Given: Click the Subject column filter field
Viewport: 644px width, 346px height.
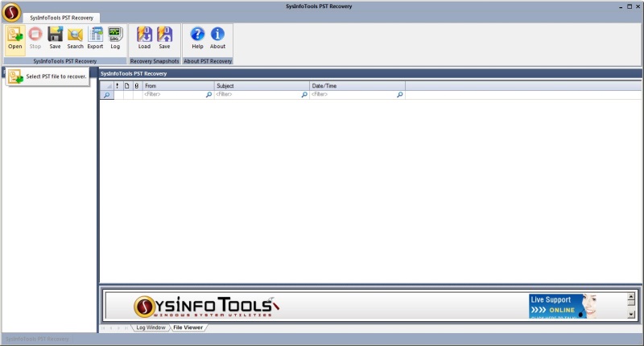Looking at the screenshot, I should click(x=258, y=95).
